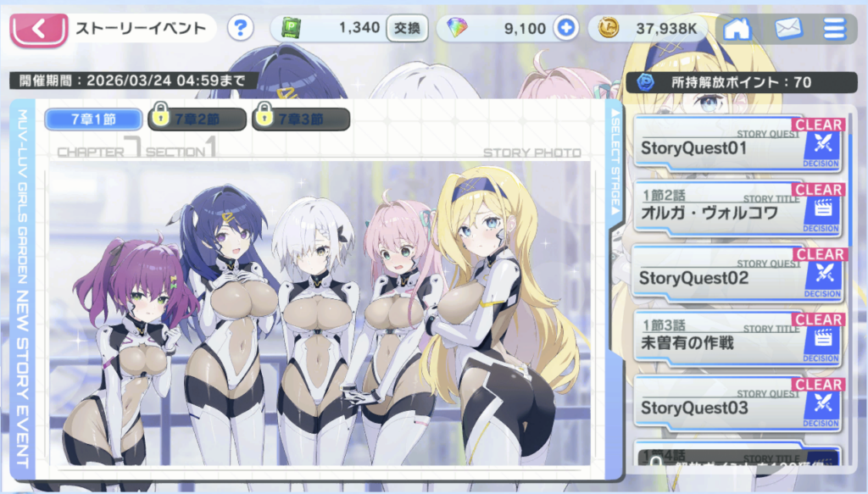Tap the locked 7章2節 tab

click(x=197, y=119)
